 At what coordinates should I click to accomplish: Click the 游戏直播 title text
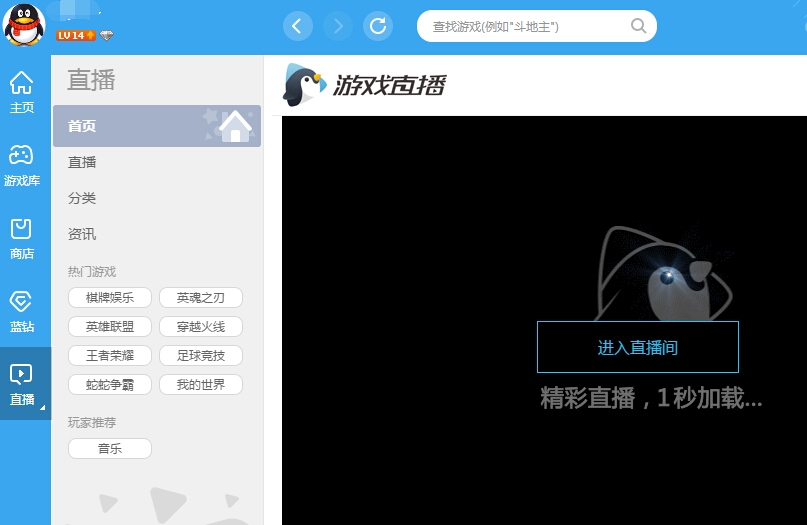tap(390, 85)
